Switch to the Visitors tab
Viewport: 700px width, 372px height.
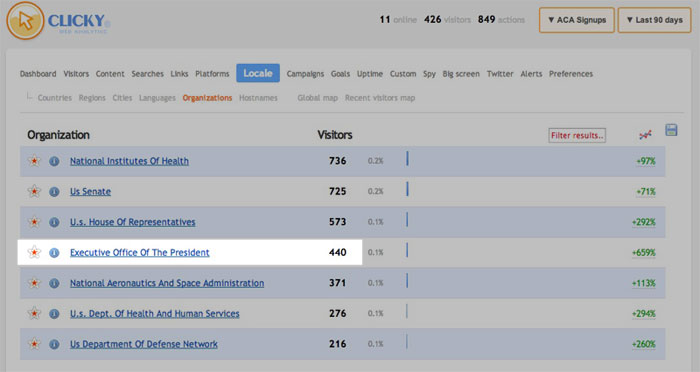coord(76,74)
